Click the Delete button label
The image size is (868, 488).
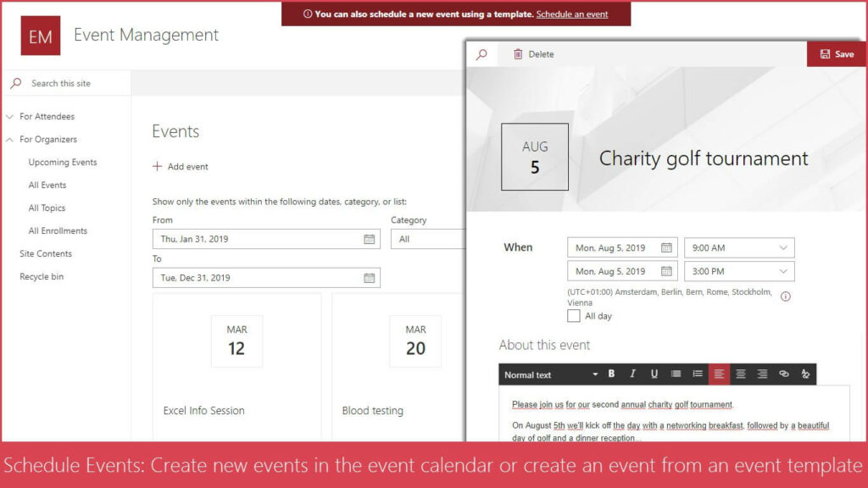541,54
